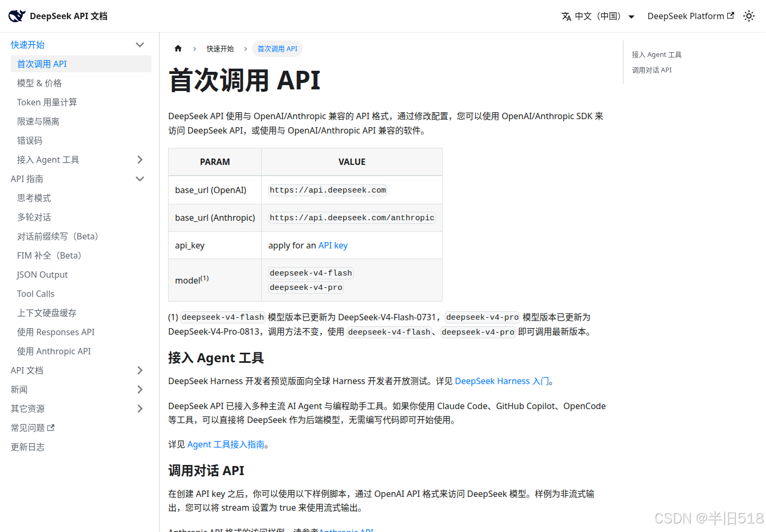The height and width of the screenshot is (532, 766).
Task: Open the Token 用量计算 page
Action: (x=81, y=102)
